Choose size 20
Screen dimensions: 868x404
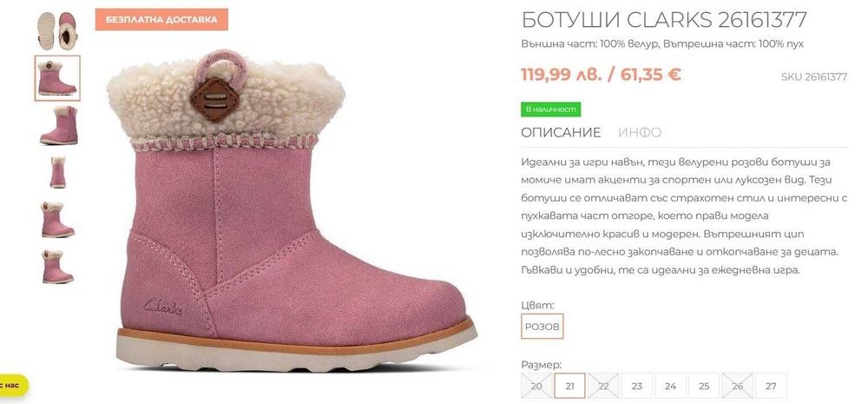point(536,387)
